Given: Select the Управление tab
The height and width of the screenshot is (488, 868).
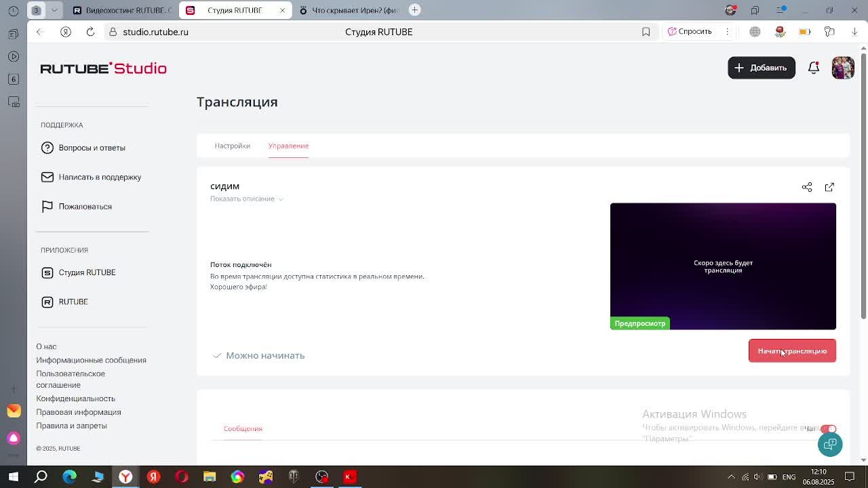Looking at the screenshot, I should pyautogui.click(x=288, y=146).
